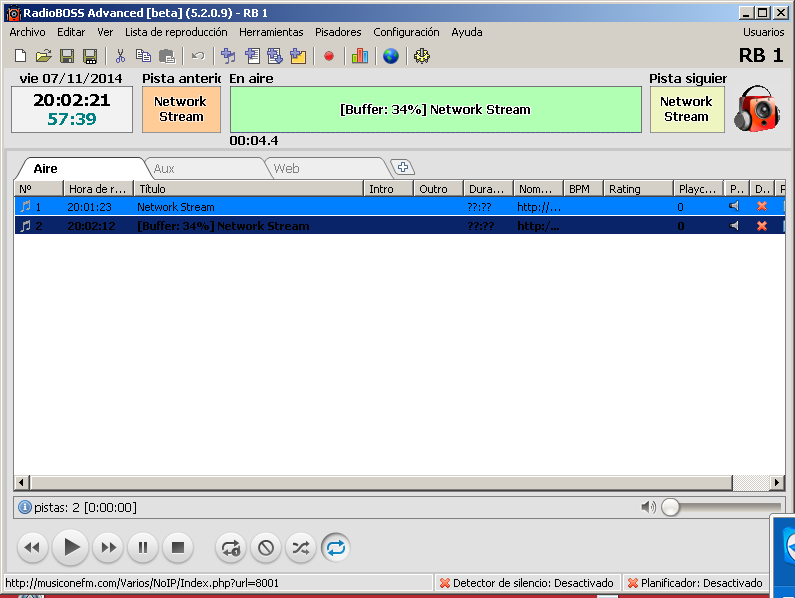Pause playback

[x=143, y=548]
